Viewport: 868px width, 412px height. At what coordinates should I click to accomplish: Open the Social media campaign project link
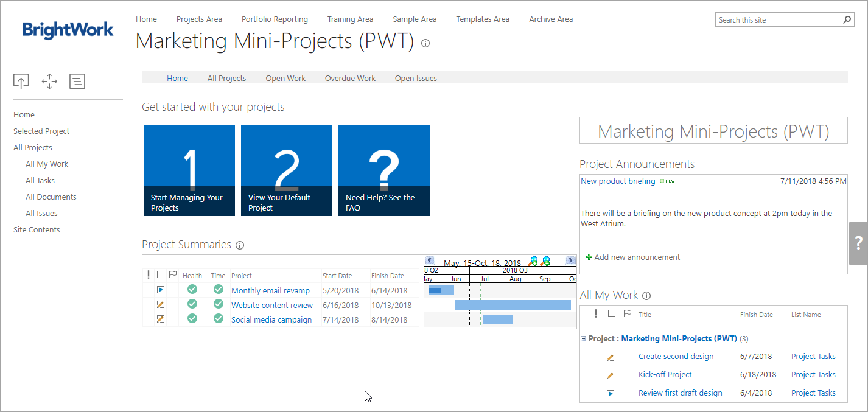click(x=271, y=320)
